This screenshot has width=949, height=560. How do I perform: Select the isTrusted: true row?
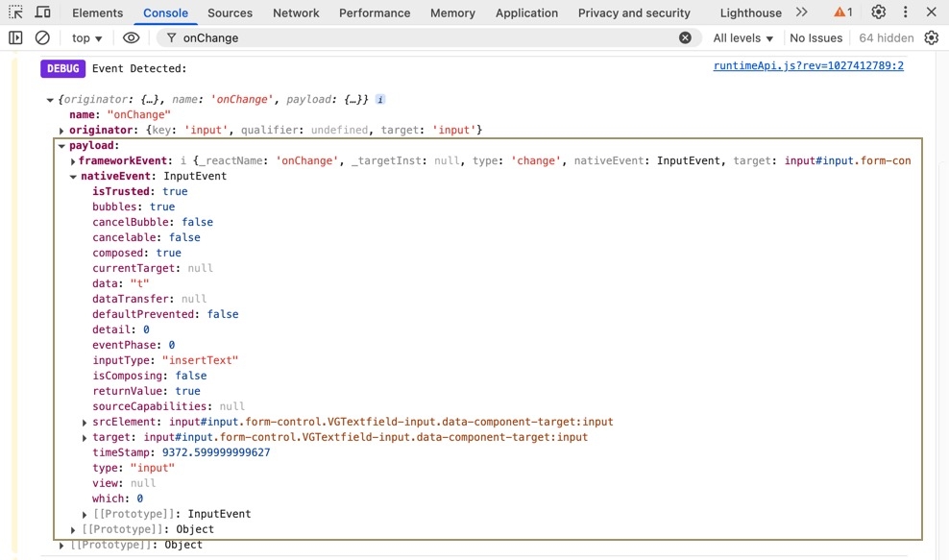coord(140,191)
